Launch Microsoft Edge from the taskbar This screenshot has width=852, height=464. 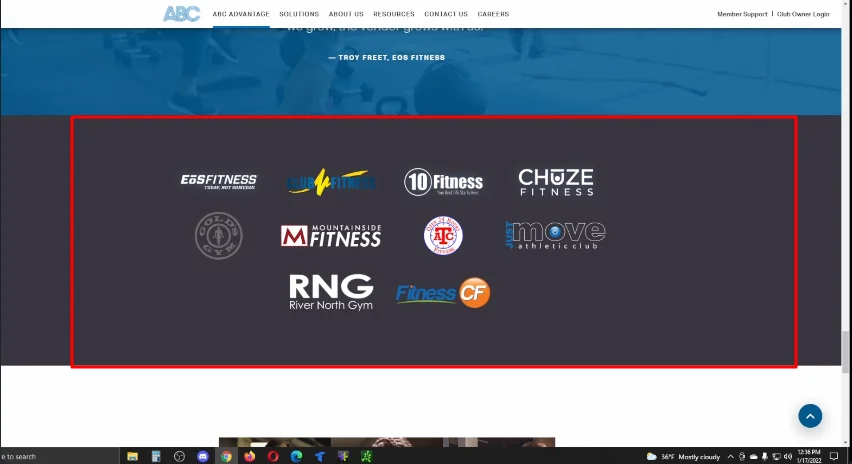296,456
